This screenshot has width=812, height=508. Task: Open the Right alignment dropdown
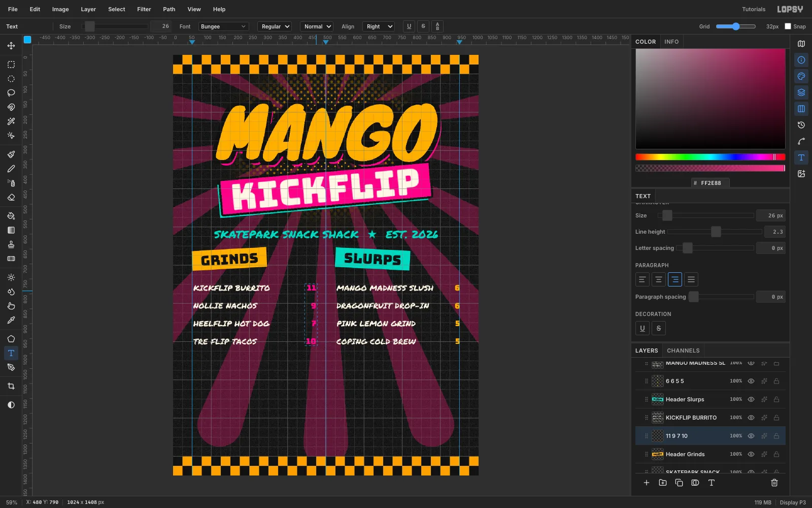[378, 26]
